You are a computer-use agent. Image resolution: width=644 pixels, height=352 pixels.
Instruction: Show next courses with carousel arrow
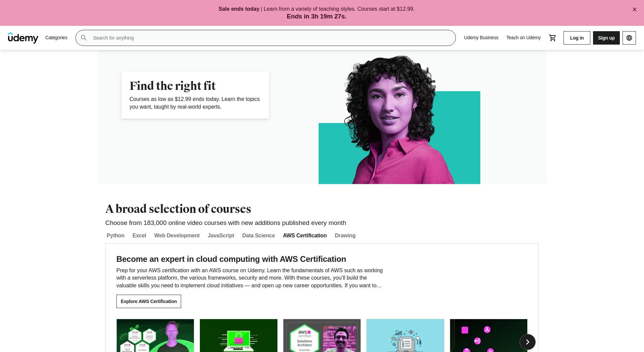[x=527, y=342]
